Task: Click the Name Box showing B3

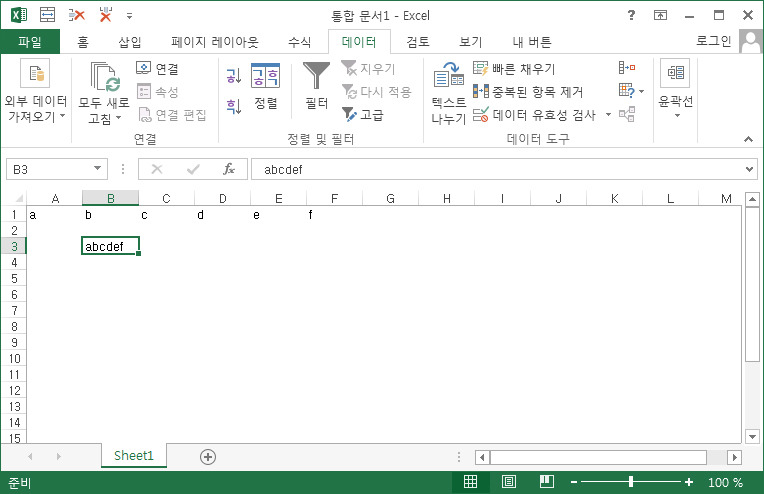Action: (x=49, y=170)
